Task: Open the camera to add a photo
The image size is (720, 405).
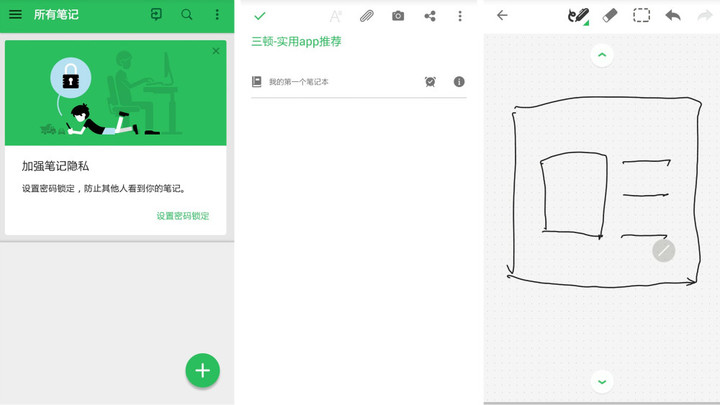Action: tap(398, 16)
